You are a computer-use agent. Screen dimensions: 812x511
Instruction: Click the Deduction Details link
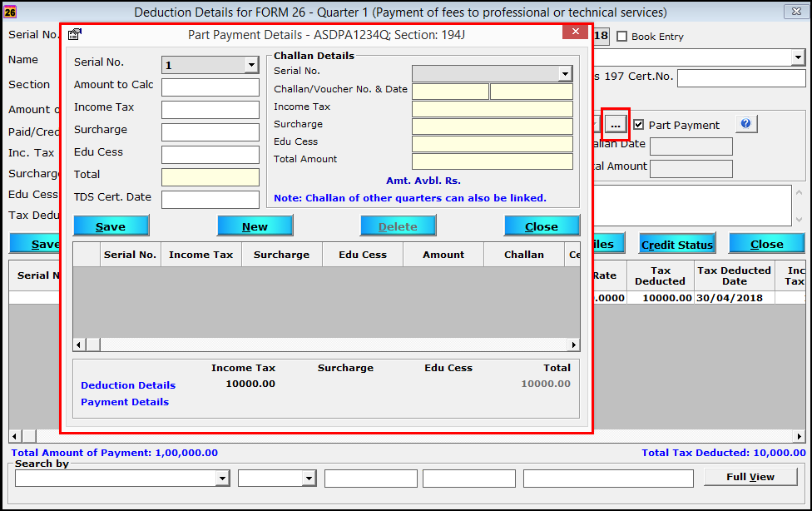pos(127,385)
